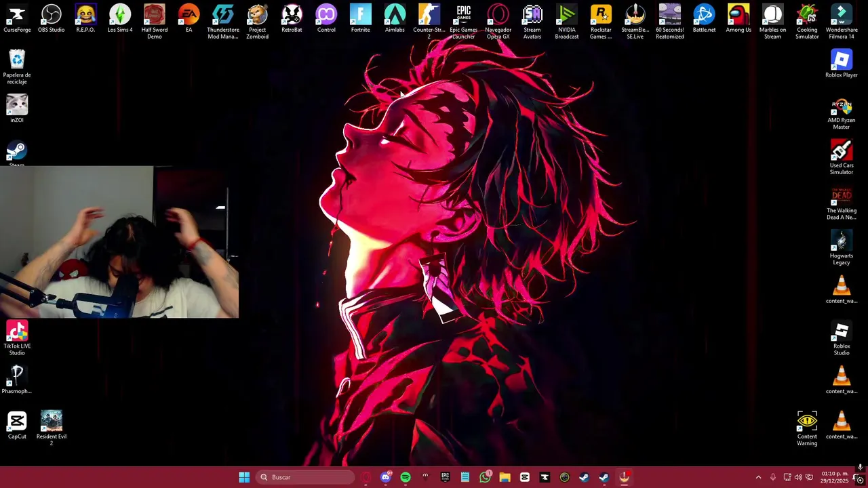Screen dimensions: 868x488
Task: Open Discord from the taskbar
Action: point(386,477)
